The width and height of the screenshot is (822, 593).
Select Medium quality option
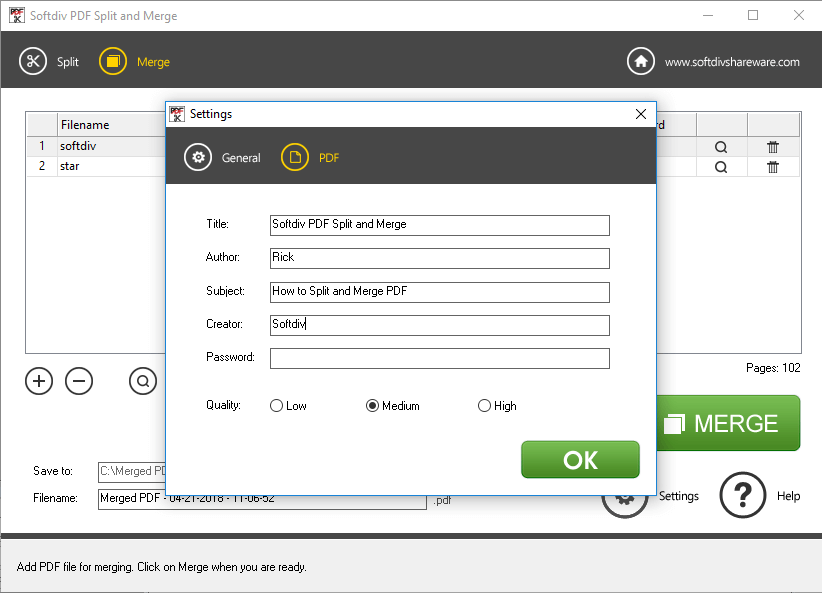coord(373,406)
